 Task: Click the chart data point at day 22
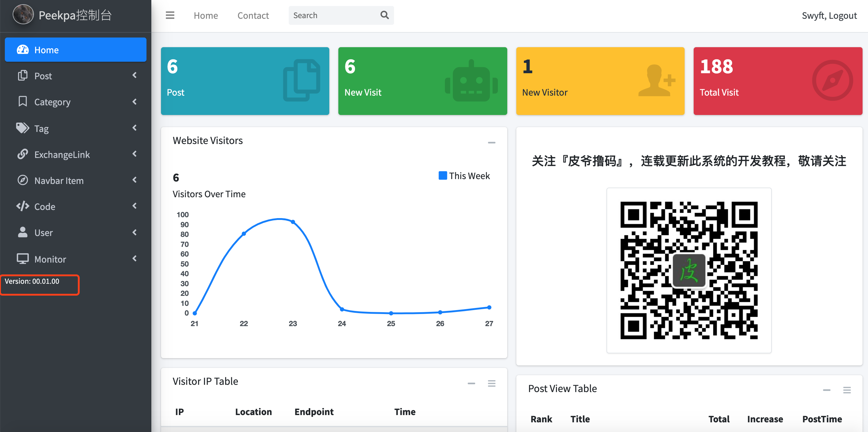tap(244, 233)
